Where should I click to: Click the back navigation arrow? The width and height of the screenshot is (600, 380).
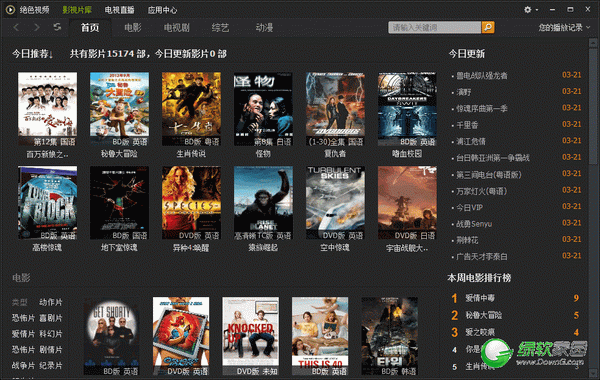click(x=16, y=27)
